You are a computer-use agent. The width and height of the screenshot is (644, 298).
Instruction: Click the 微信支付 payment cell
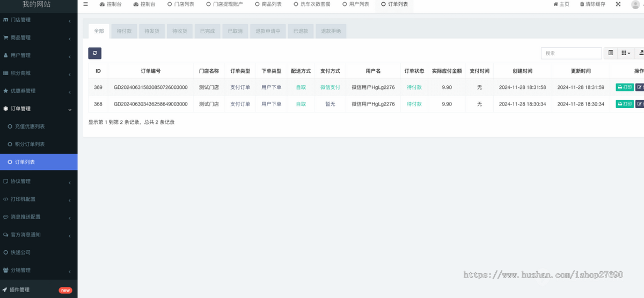(x=330, y=87)
